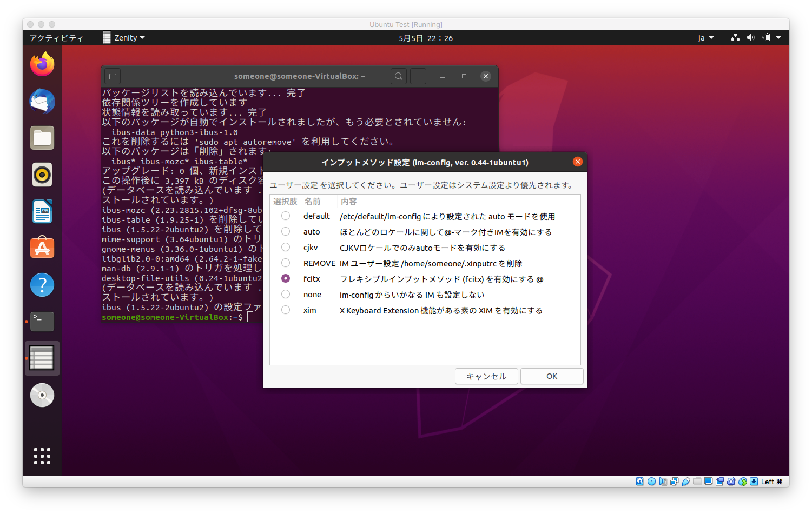Click the search icon in the terminal header
Screen dimensions: 812x514
click(x=399, y=76)
